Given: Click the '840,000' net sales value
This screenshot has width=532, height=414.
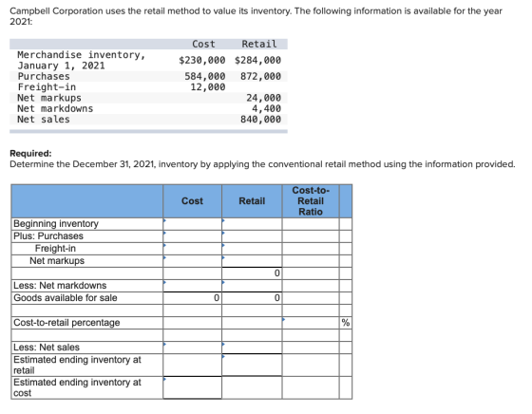Looking at the screenshot, I should point(261,120).
